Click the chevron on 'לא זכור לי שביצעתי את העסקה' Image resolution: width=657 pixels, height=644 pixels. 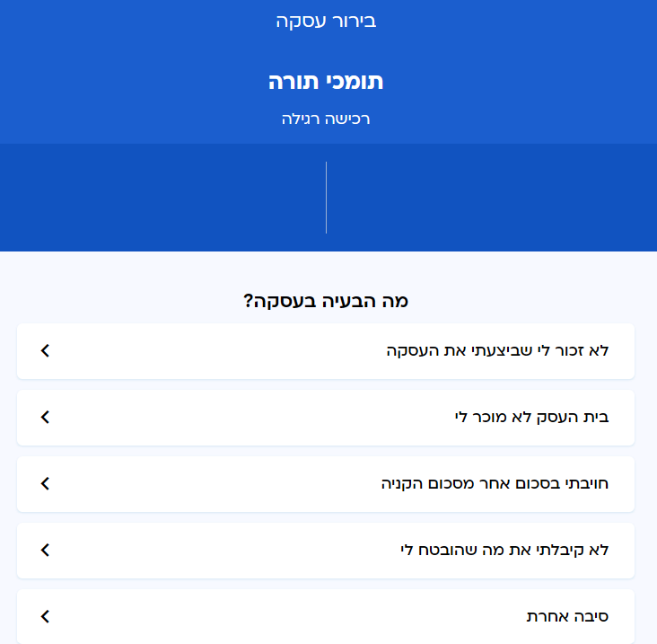tap(46, 351)
